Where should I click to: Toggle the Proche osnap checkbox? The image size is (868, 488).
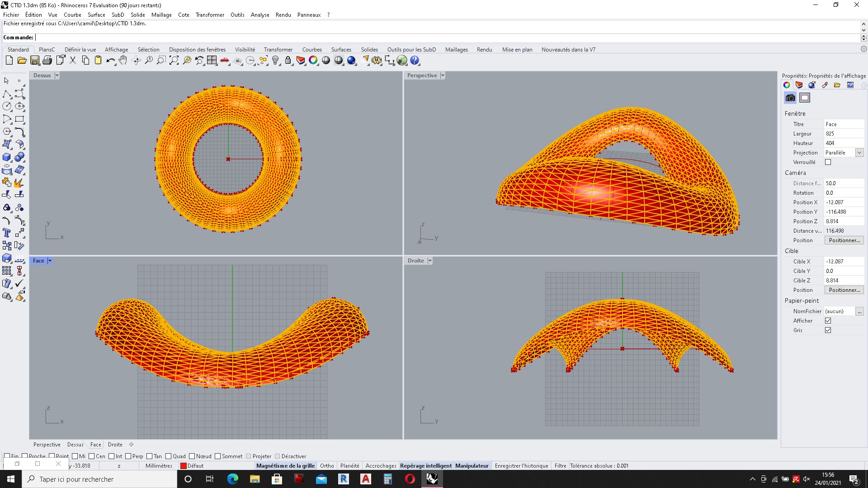coord(25,456)
